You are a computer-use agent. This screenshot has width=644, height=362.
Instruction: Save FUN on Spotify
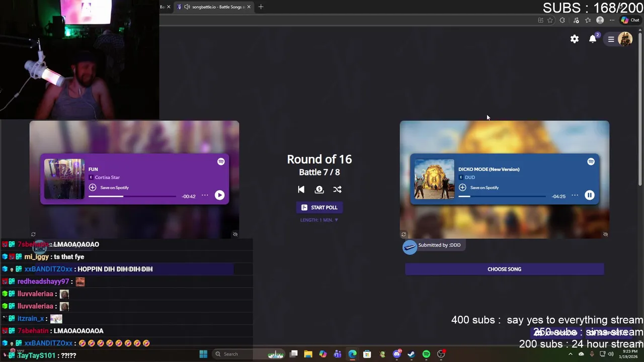click(109, 188)
